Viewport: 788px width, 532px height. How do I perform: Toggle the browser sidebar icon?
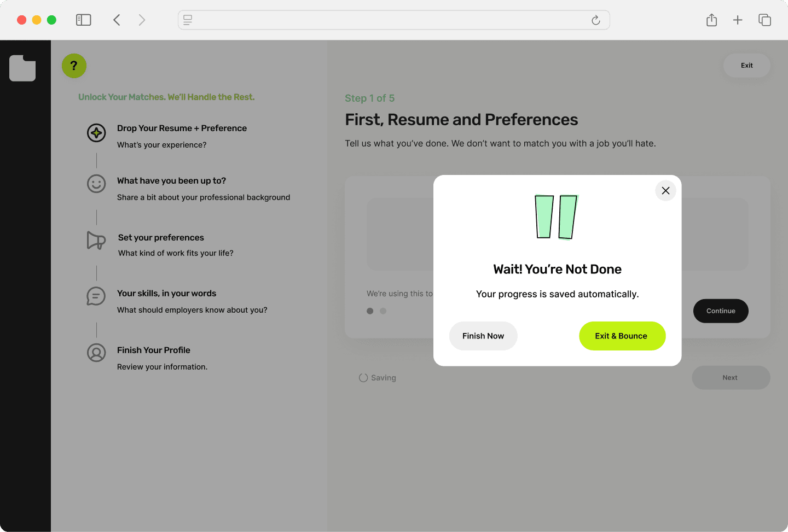tap(83, 20)
